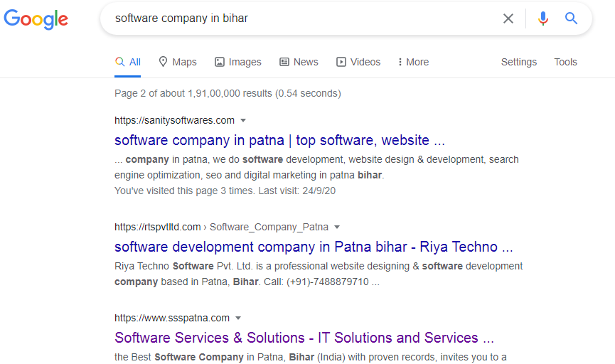Click the https://sanitysoftwares.com URL text
Screen dimensions: 615x364
tap(174, 120)
